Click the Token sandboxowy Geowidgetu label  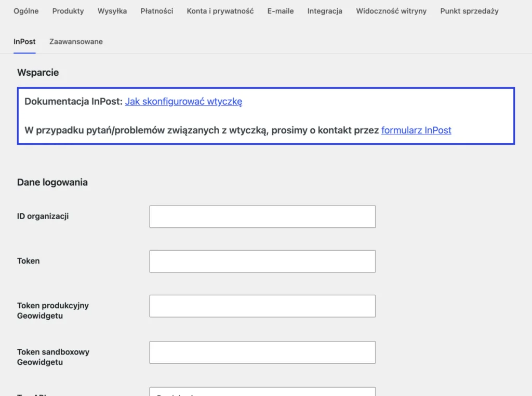54,357
